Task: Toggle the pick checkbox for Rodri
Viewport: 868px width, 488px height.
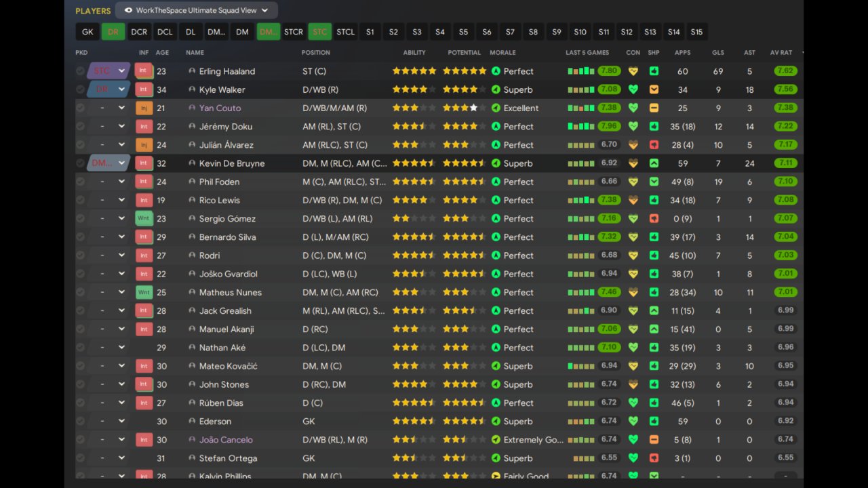Action: coord(80,256)
